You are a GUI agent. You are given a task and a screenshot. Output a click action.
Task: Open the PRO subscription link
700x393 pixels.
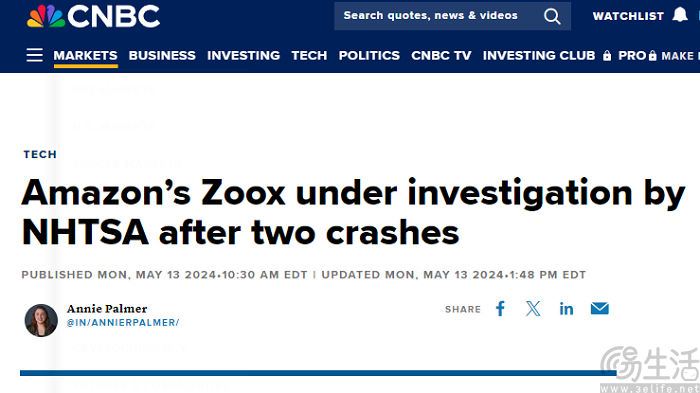(632, 55)
